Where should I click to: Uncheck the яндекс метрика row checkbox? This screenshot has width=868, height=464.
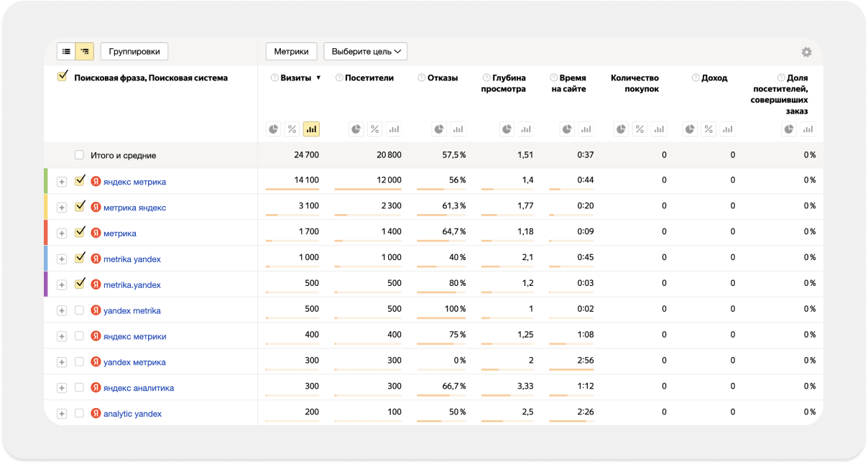(x=80, y=181)
